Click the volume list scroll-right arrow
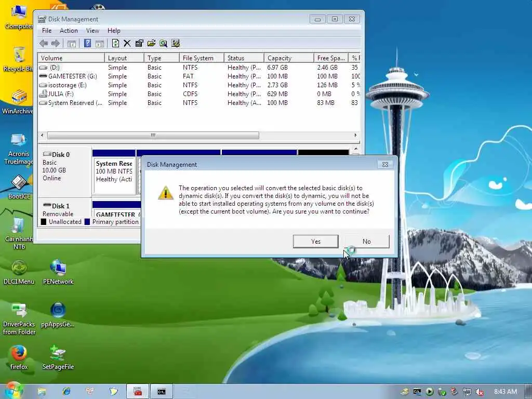 pos(355,136)
